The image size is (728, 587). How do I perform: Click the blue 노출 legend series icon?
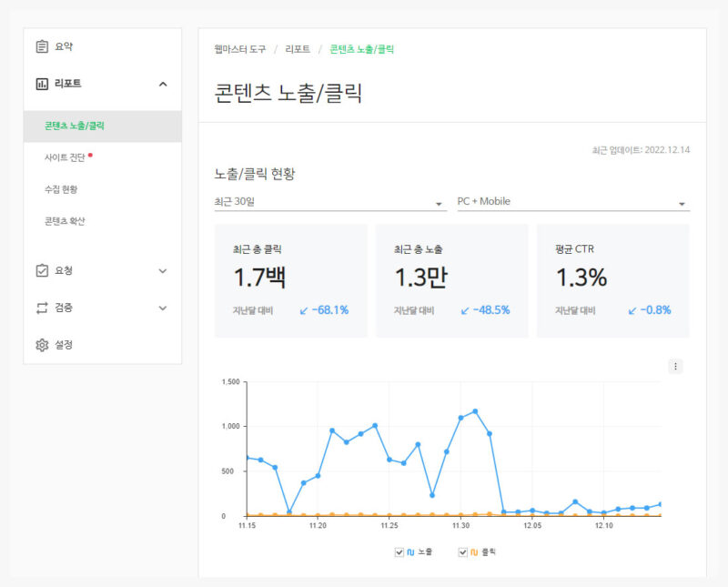pyautogui.click(x=410, y=552)
